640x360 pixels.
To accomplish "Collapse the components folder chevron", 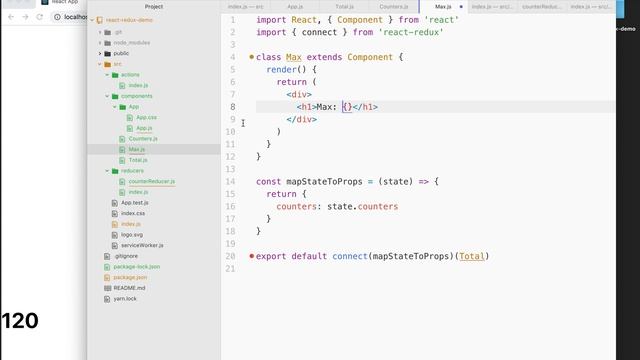I will 107,96.
